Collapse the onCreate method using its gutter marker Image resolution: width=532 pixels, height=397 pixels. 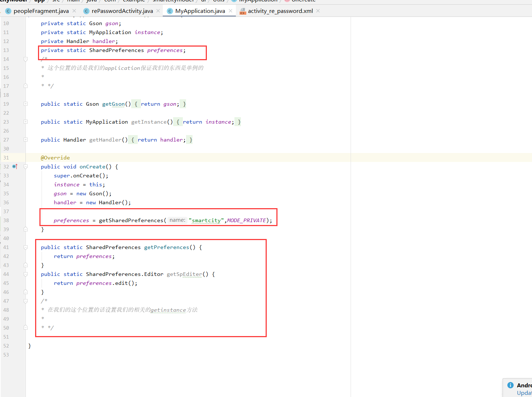[x=25, y=166]
